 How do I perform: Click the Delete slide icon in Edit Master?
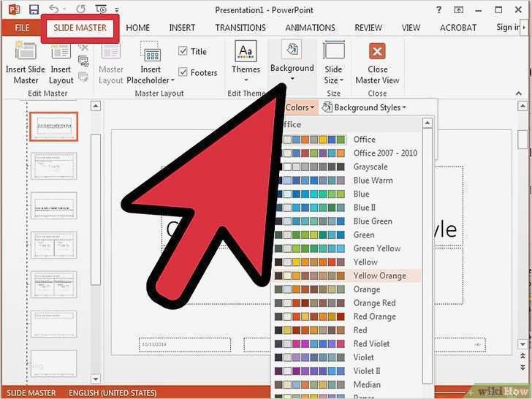point(83,47)
